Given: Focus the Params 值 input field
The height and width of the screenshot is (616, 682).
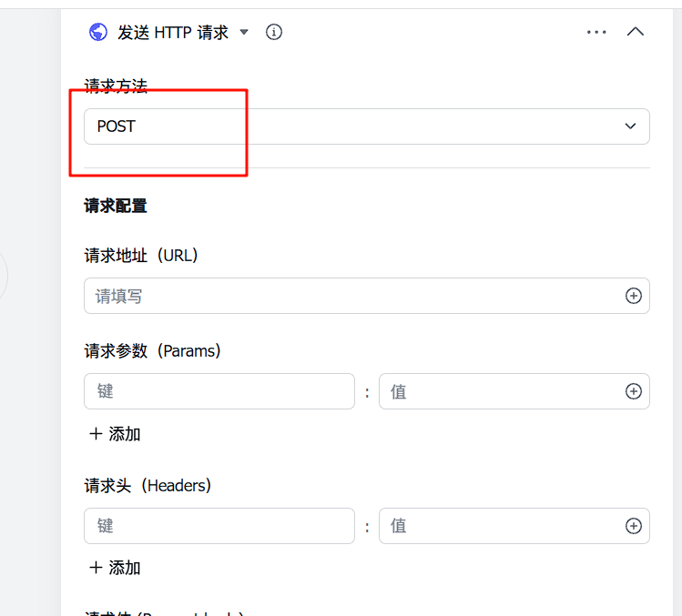Looking at the screenshot, I should click(x=514, y=391).
